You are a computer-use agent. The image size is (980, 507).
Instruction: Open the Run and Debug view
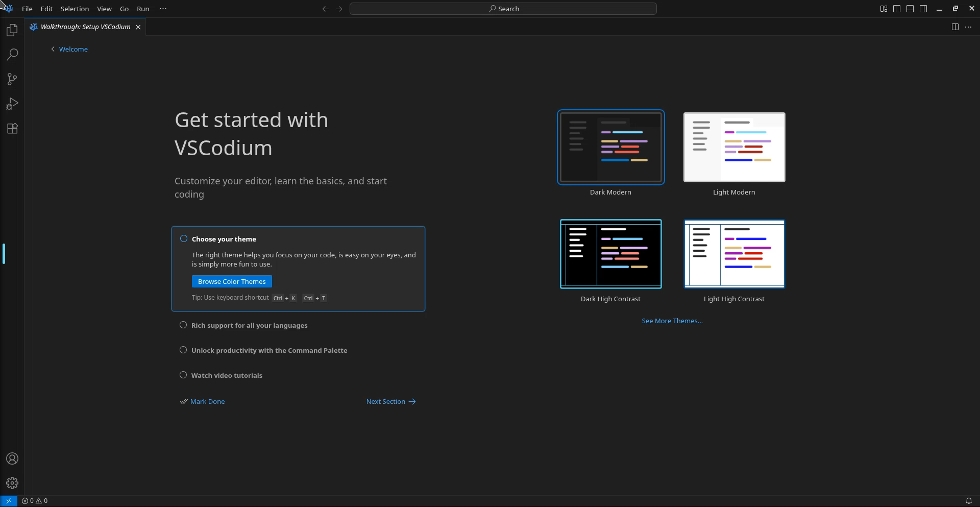click(12, 104)
